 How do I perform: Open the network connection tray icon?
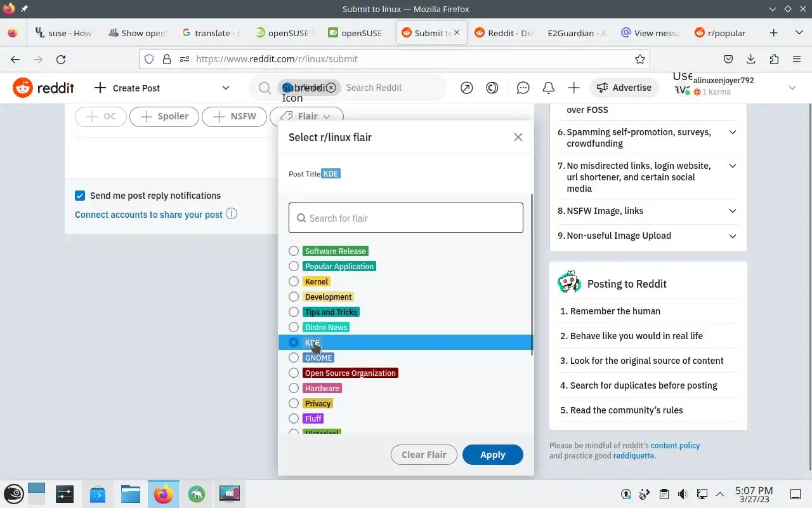702,494
